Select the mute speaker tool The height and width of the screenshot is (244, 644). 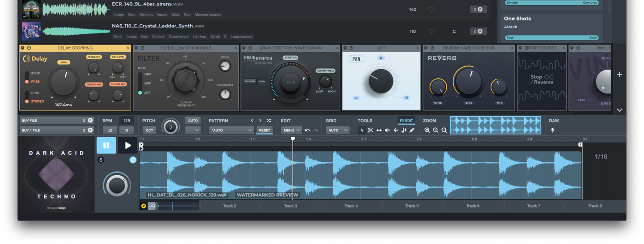tap(387, 130)
